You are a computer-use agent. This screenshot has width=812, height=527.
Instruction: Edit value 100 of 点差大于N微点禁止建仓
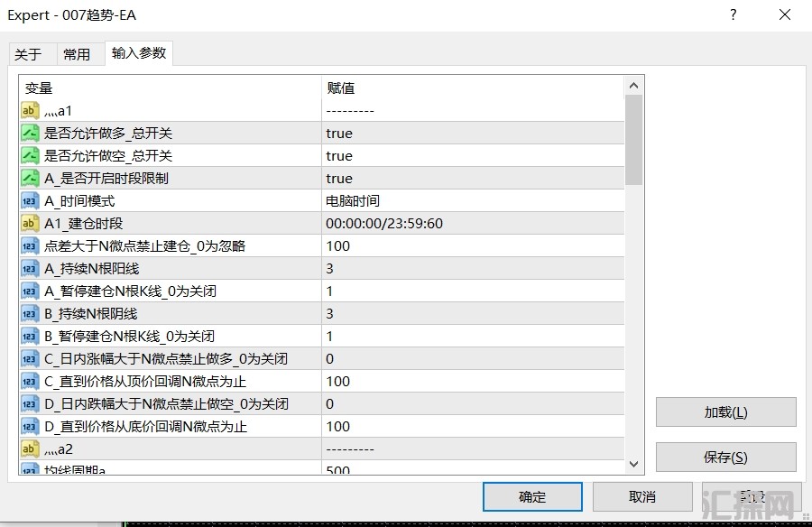pos(473,245)
